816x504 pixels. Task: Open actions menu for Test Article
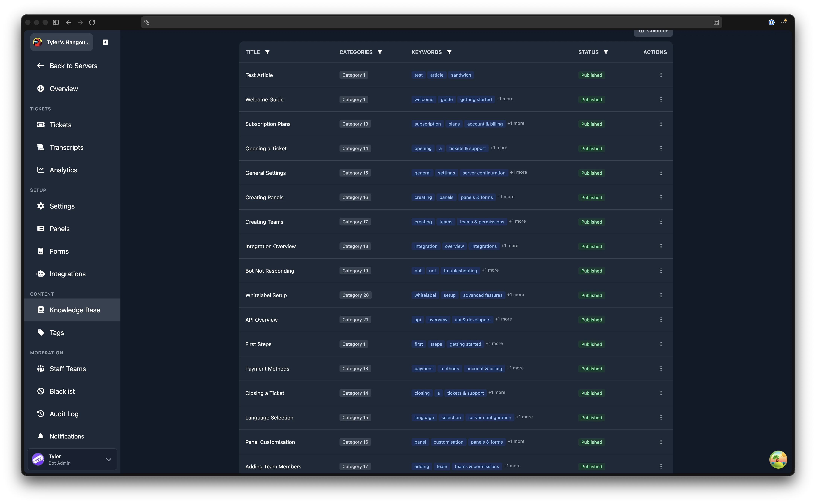coord(661,75)
